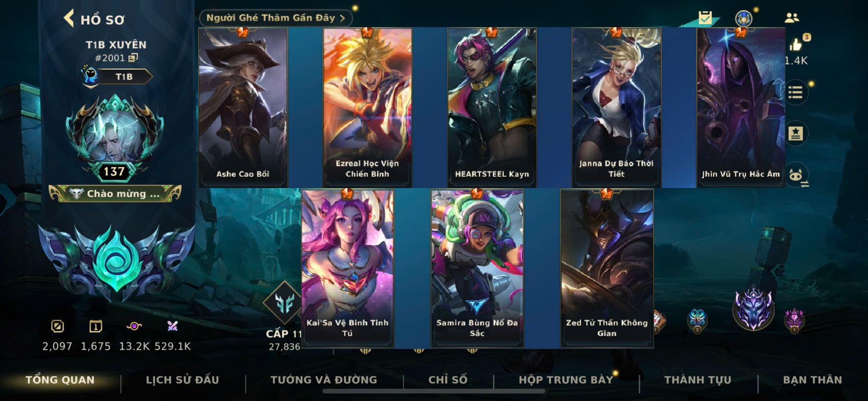Tap the thumbs-up like icon
868x401 pixels.
click(796, 45)
